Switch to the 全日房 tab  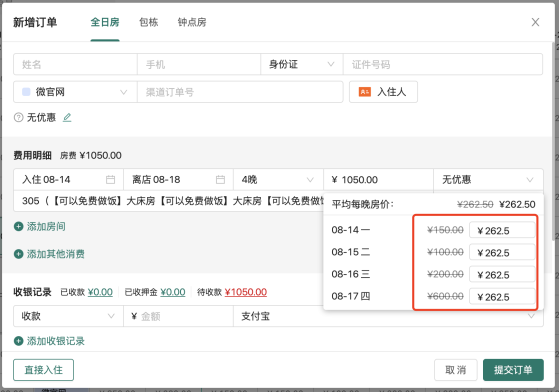(x=105, y=22)
